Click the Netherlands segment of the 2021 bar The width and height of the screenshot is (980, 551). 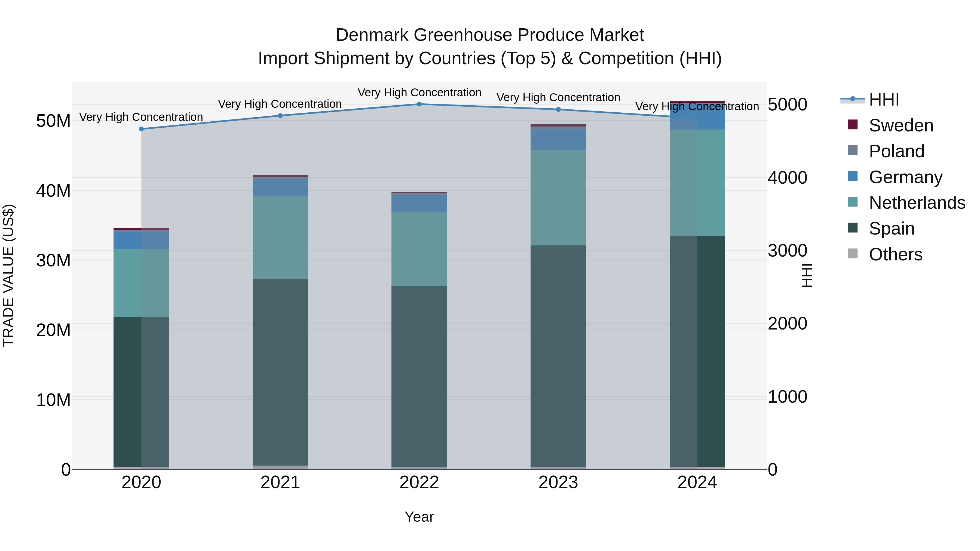click(280, 238)
